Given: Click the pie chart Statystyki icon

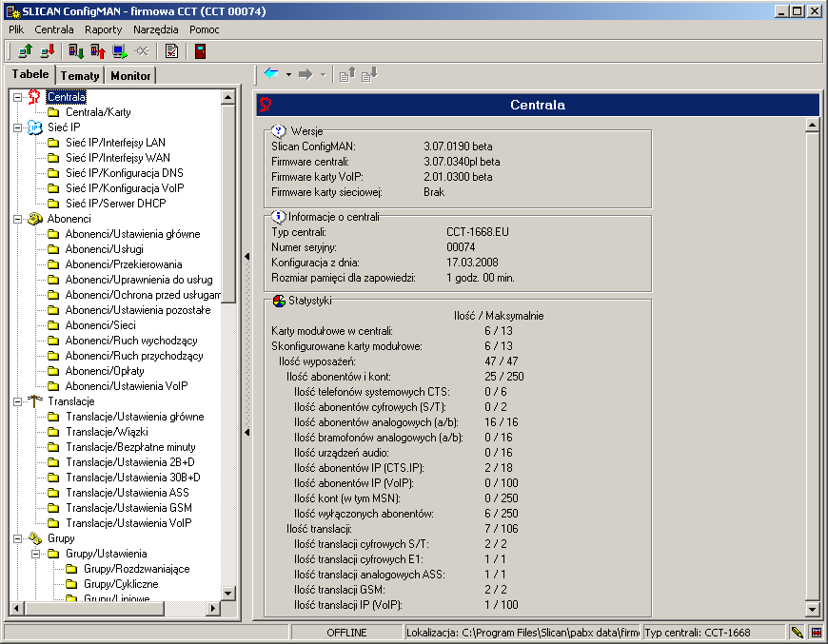Looking at the screenshot, I should pyautogui.click(x=279, y=301).
